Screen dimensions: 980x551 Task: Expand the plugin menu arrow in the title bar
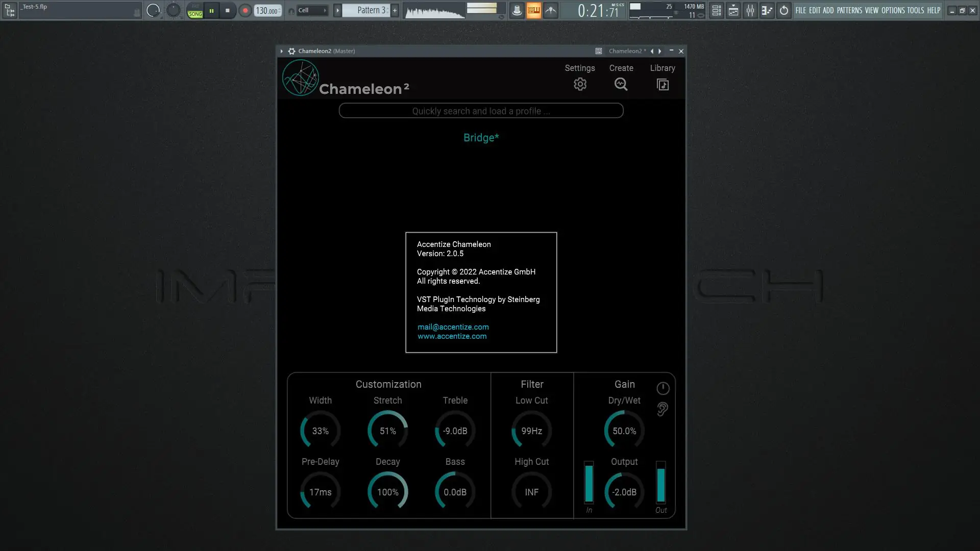pyautogui.click(x=281, y=51)
